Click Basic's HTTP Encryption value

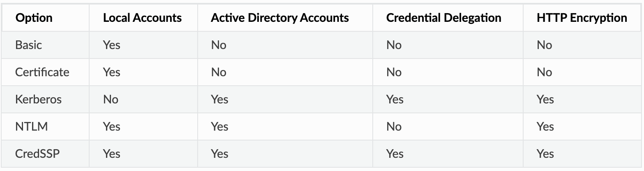tap(544, 45)
